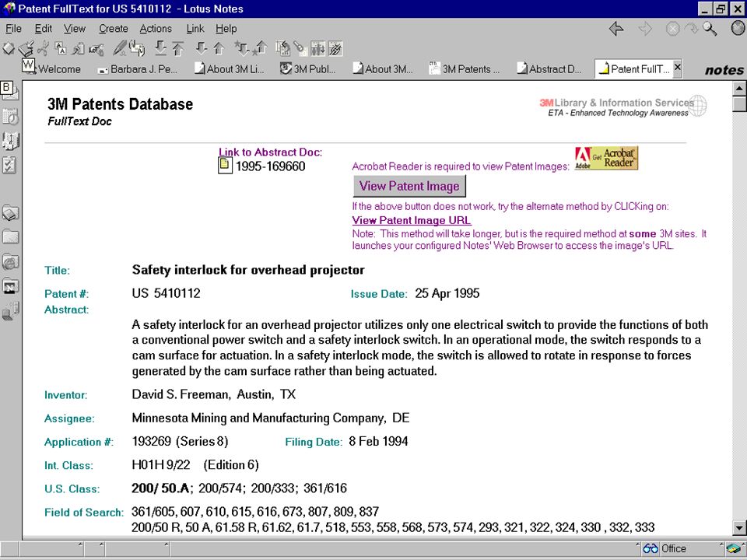
Task: Click the plain up arrow Previous icon
Action: (x=219, y=47)
